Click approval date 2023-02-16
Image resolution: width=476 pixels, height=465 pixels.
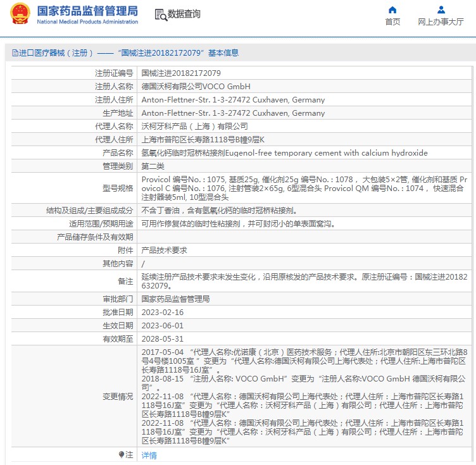coord(163,313)
